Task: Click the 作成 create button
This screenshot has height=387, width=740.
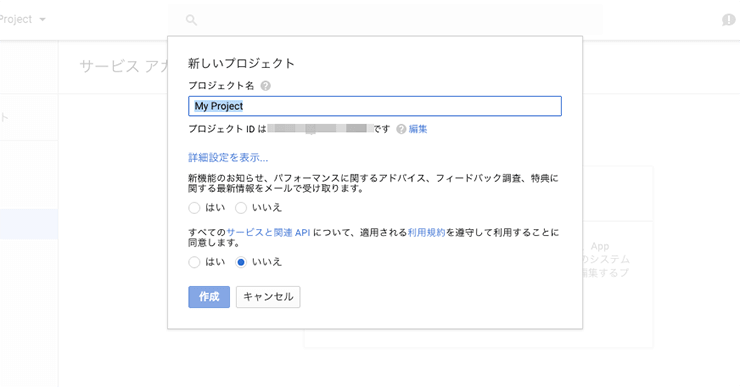Action: [x=209, y=297]
